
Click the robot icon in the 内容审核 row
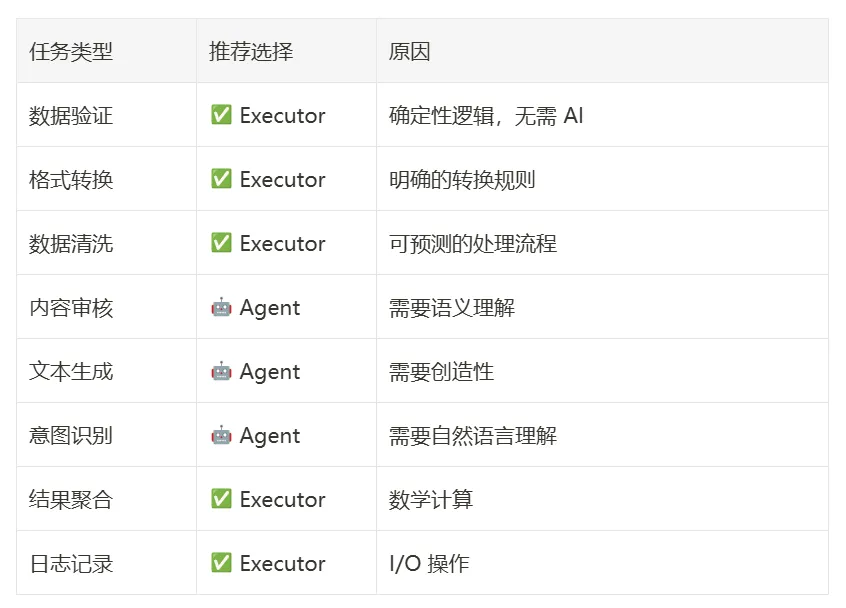pos(221,307)
